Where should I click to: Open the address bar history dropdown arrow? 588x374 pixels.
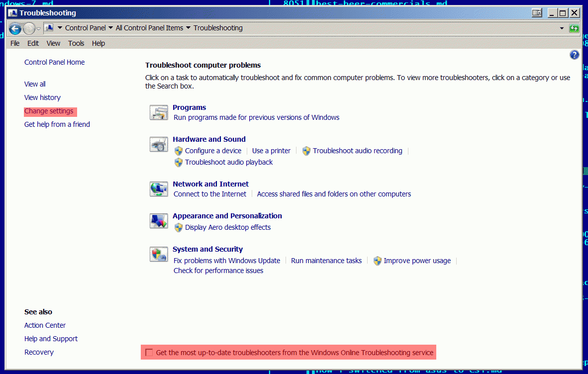point(562,28)
